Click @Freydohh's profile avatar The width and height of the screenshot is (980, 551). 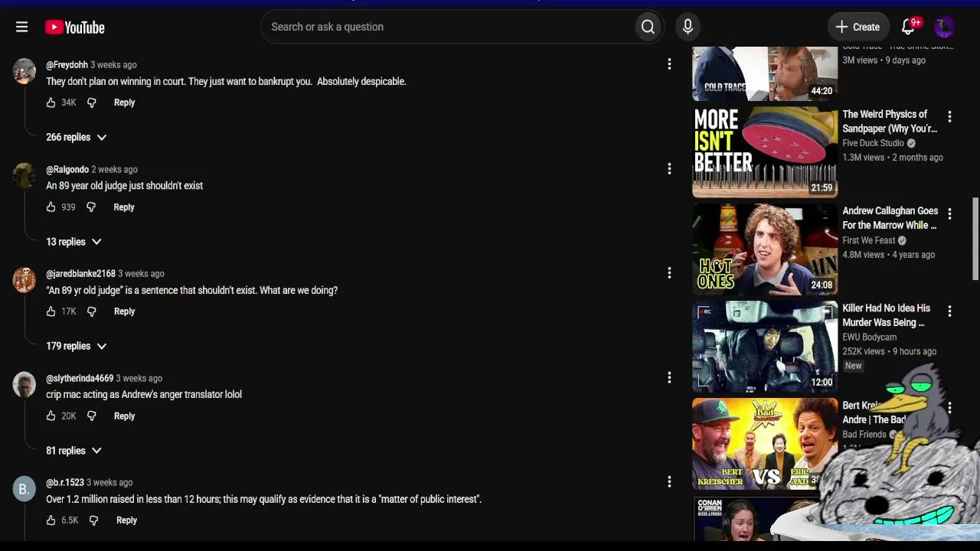(x=24, y=71)
